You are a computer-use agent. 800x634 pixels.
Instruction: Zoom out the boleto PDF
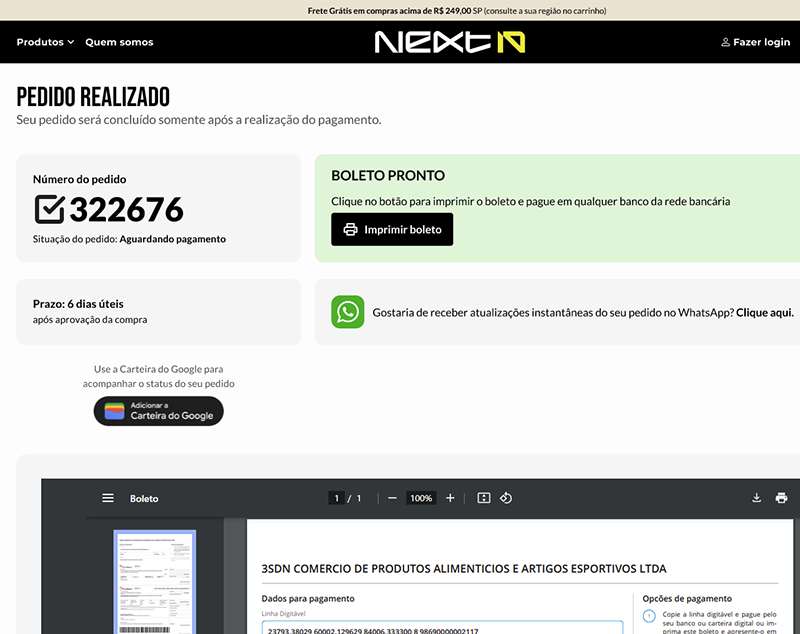392,498
